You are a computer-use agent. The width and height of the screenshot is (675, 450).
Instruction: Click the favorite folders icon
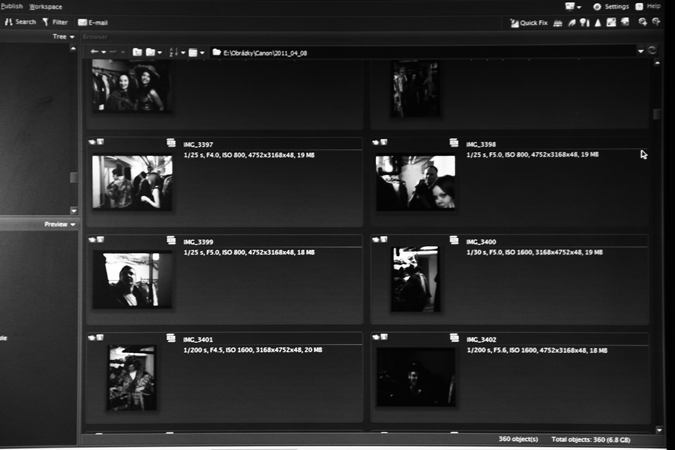[150, 52]
